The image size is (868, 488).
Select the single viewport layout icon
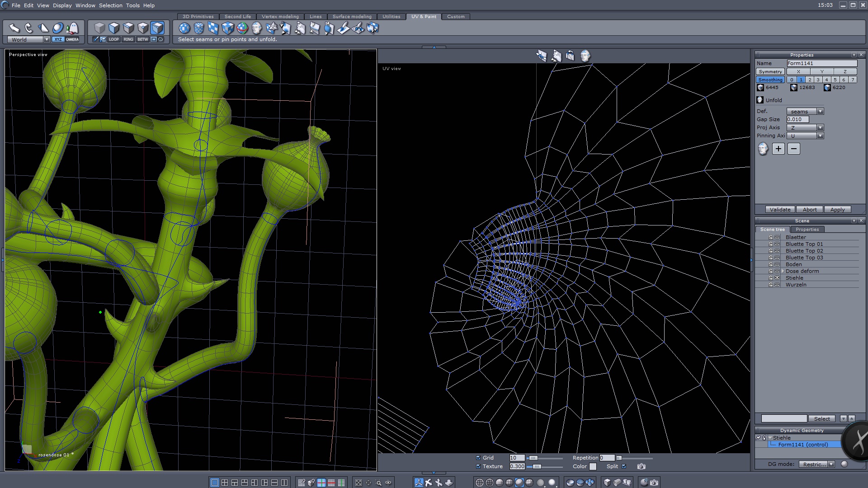(214, 483)
